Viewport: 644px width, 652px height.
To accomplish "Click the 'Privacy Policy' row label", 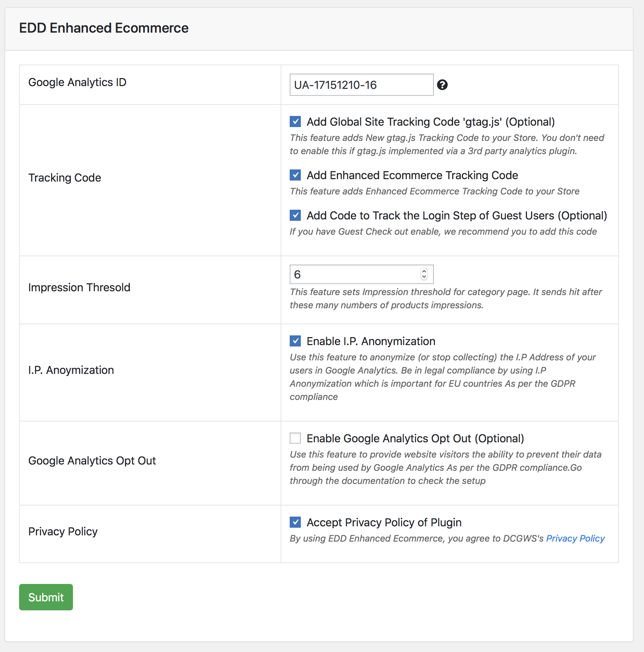I will [63, 532].
